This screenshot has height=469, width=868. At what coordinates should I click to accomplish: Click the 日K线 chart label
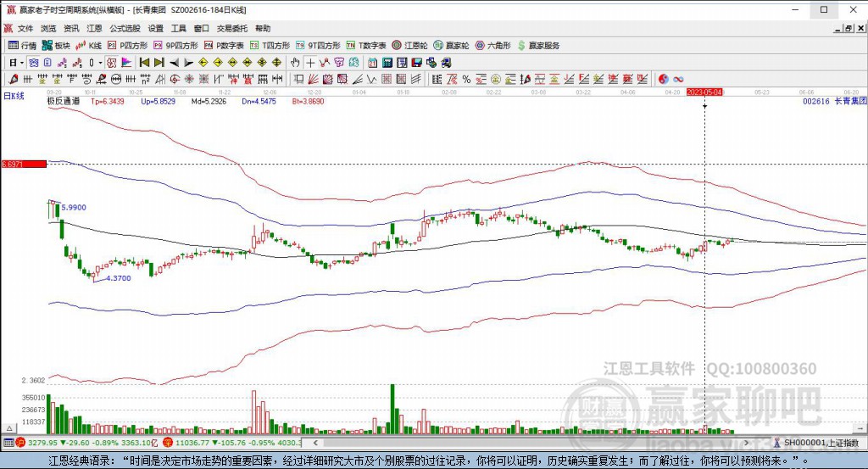pyautogui.click(x=14, y=96)
